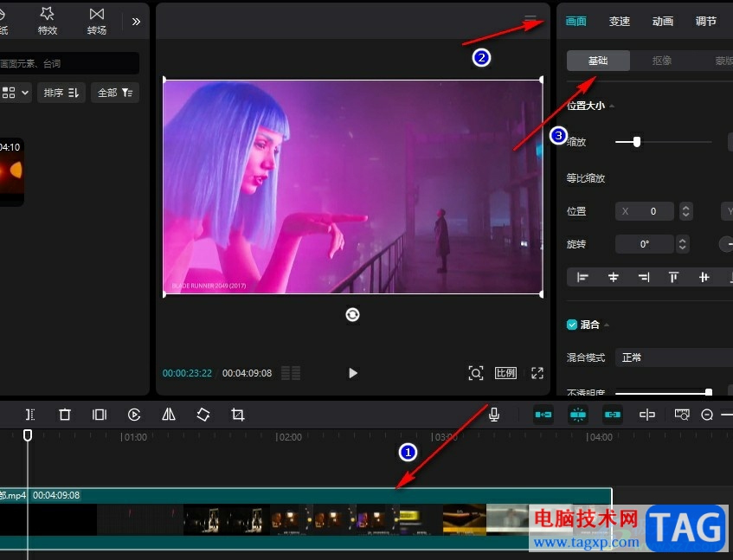Viewport: 733px width, 560px height.
Task: Click the preview zoom focus icon
Action: pos(475,373)
